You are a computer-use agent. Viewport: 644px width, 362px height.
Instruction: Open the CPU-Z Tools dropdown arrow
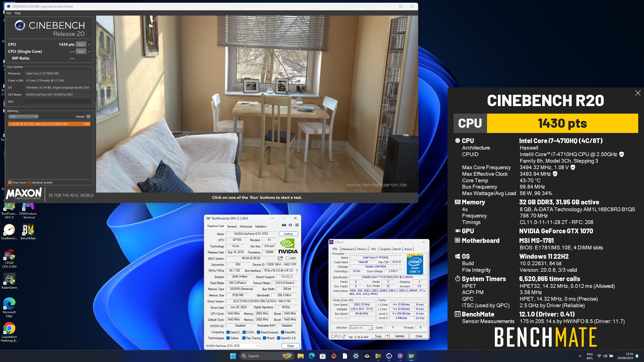click(387, 336)
